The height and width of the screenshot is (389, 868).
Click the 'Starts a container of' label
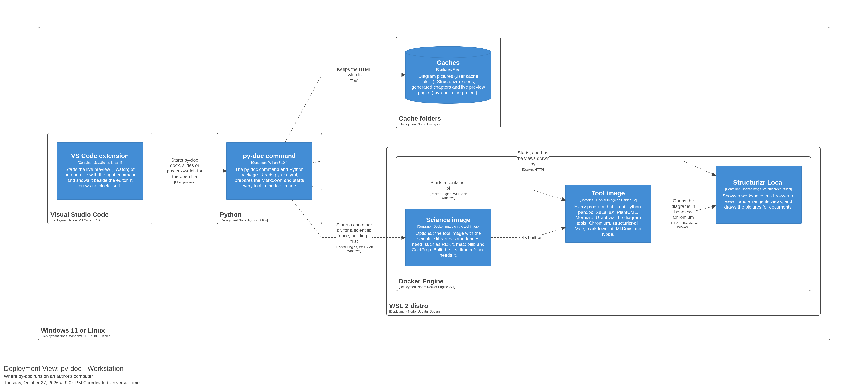(x=448, y=185)
